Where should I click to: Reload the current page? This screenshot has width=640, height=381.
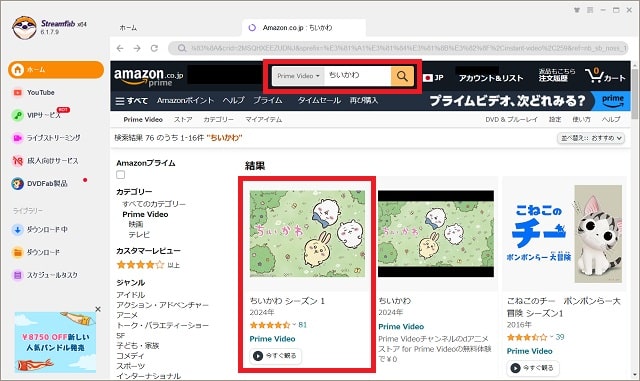154,48
